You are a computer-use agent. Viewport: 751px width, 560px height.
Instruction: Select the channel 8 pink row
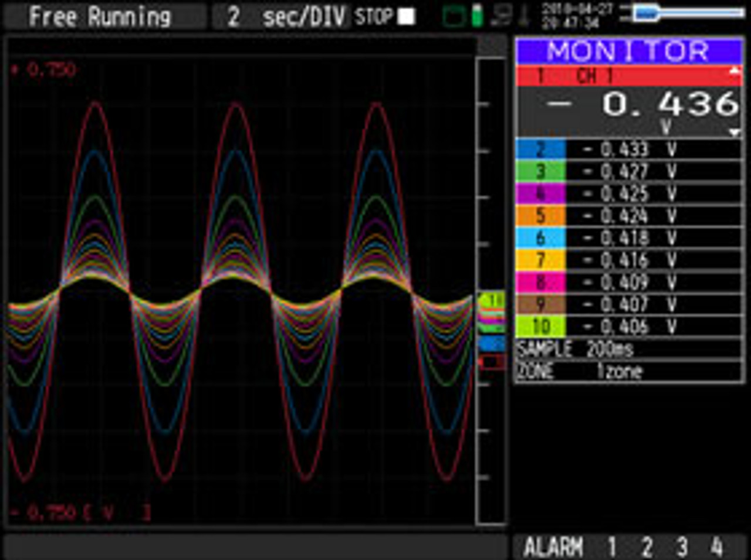(628, 282)
